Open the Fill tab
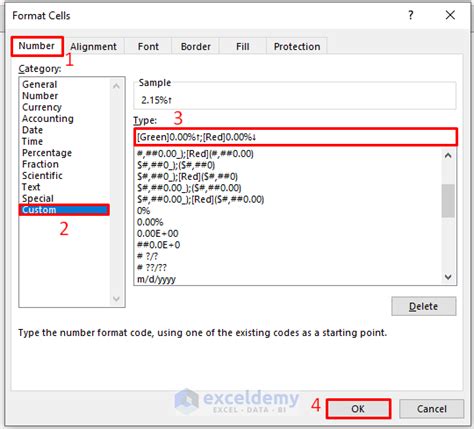This screenshot has width=474, height=429. (x=243, y=47)
